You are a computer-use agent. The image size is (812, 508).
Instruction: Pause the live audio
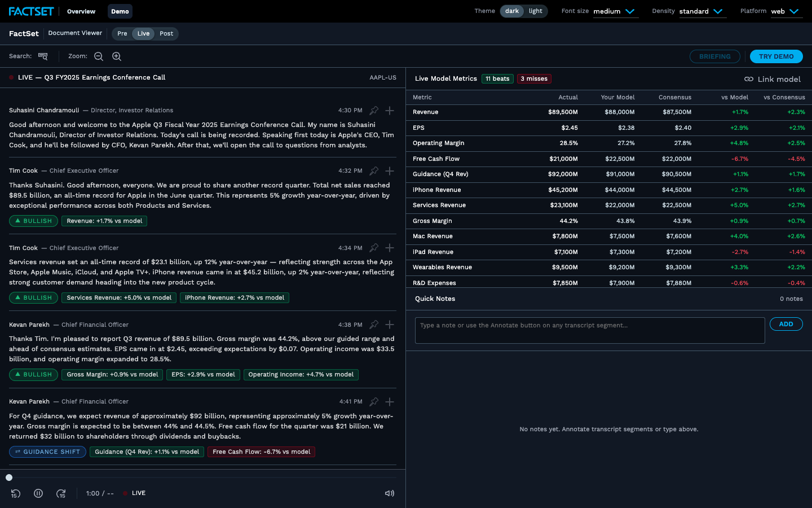click(38, 493)
